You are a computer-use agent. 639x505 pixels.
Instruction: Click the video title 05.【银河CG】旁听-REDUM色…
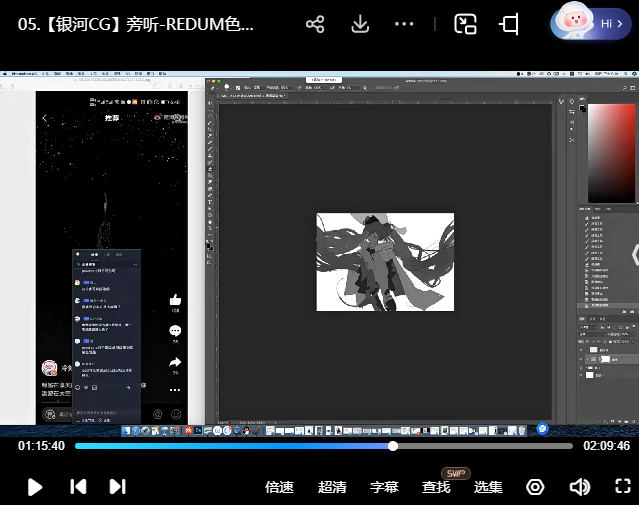click(x=137, y=24)
